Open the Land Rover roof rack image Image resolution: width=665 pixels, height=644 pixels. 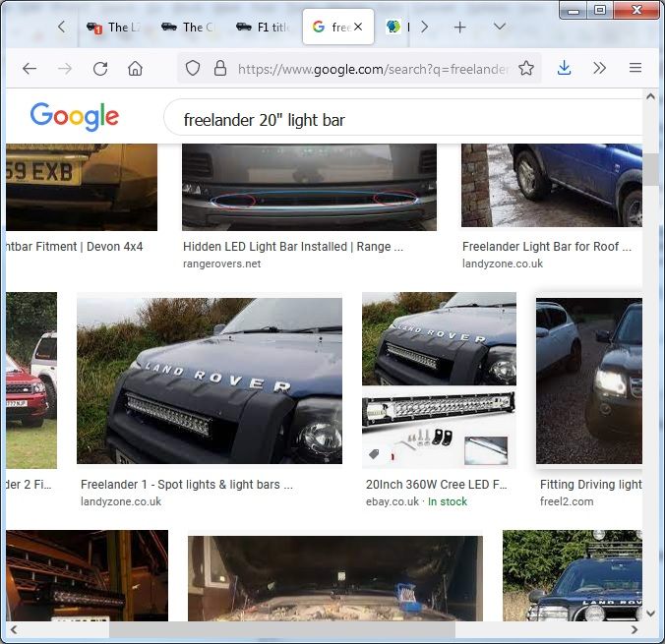[x=573, y=575]
